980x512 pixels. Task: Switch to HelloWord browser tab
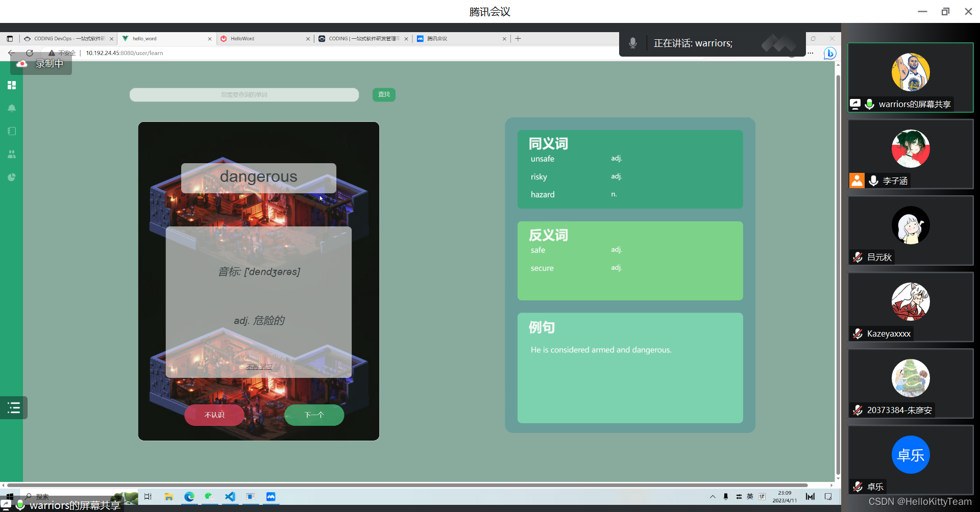click(x=265, y=39)
